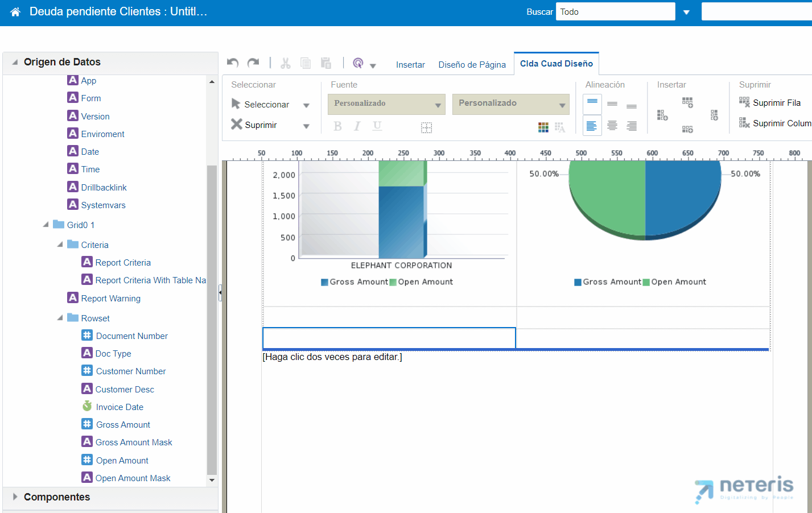Insert a column right using right Insertar icon
This screenshot has height=513, width=812.
tap(714, 115)
